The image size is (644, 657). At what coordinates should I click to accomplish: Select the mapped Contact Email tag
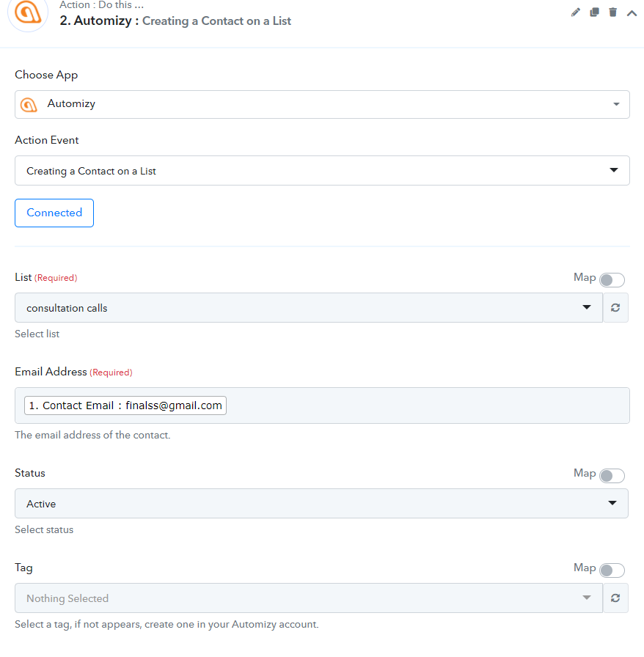[x=125, y=405]
